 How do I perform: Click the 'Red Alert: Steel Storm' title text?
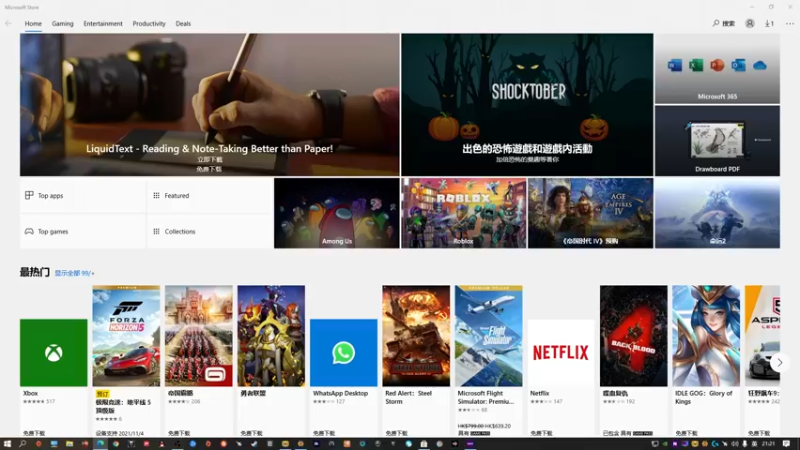point(409,397)
